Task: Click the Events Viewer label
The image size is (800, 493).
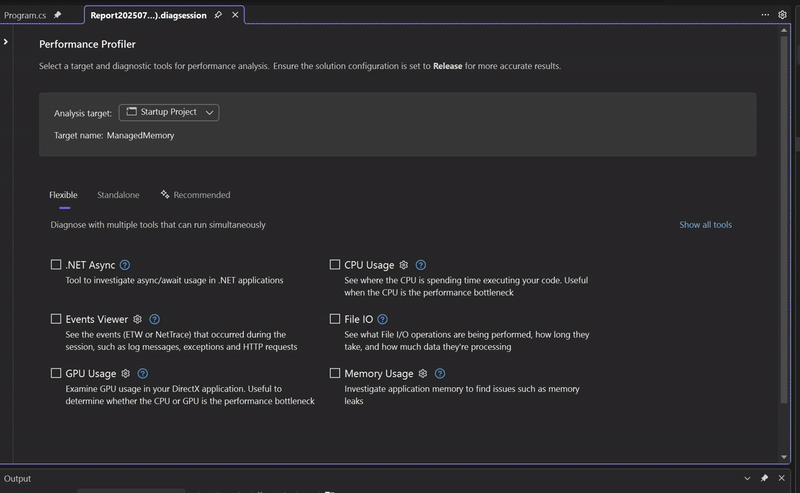Action: point(96,319)
